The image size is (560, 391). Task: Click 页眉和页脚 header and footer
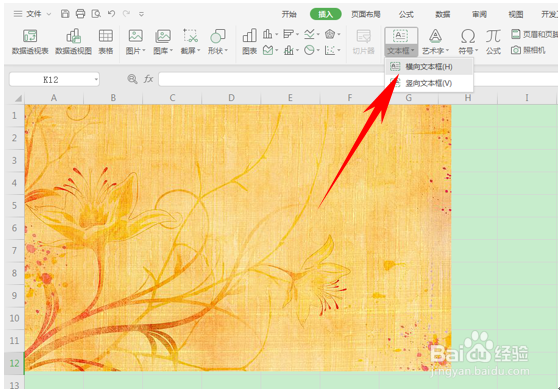coord(535,34)
